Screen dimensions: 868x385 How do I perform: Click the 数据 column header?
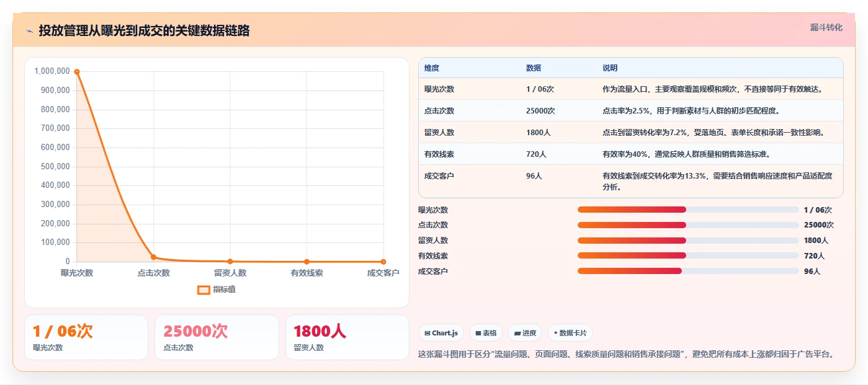534,68
